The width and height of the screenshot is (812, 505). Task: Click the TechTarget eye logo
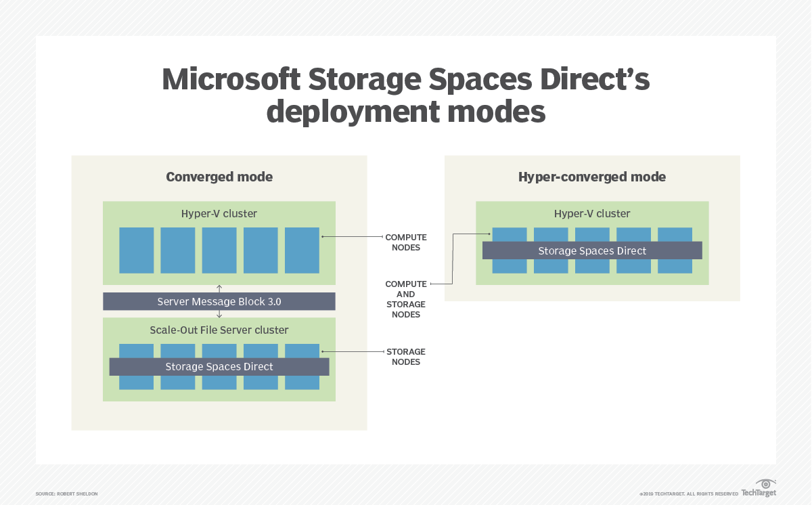[x=766, y=484]
